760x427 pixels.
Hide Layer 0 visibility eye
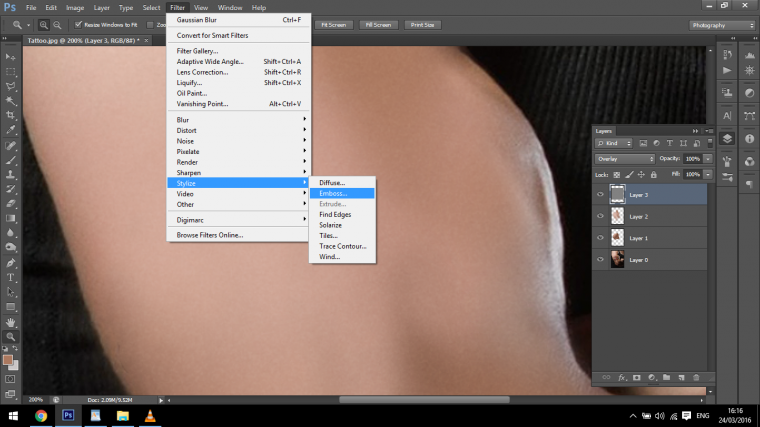point(600,260)
